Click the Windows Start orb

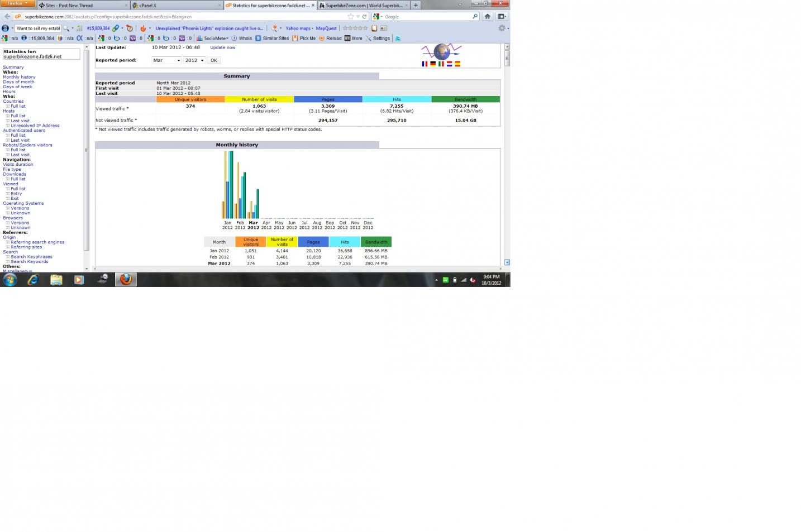tap(10, 280)
